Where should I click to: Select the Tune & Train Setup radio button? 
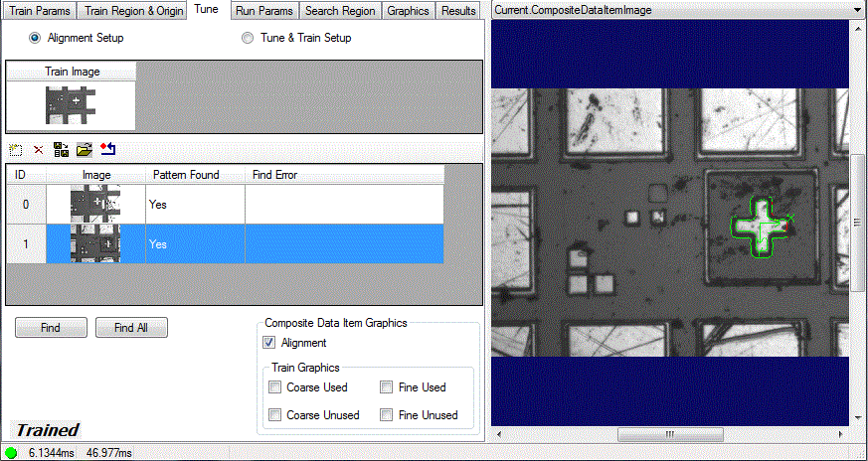(248, 38)
